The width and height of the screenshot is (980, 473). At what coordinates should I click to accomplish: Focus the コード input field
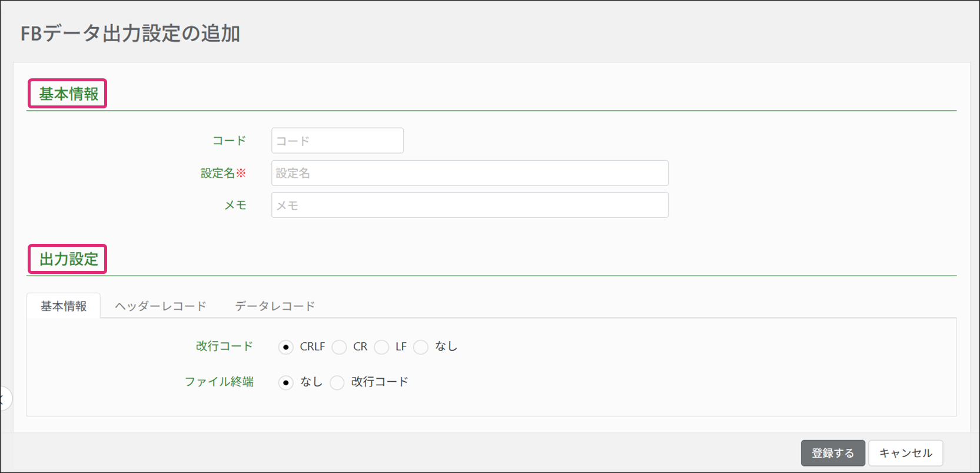[x=337, y=141]
